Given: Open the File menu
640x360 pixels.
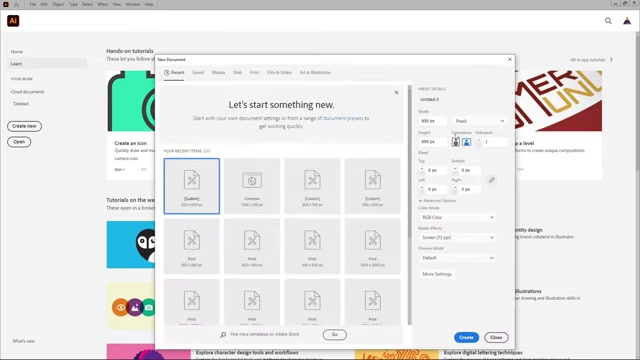Looking at the screenshot, I should pyautogui.click(x=33, y=4).
